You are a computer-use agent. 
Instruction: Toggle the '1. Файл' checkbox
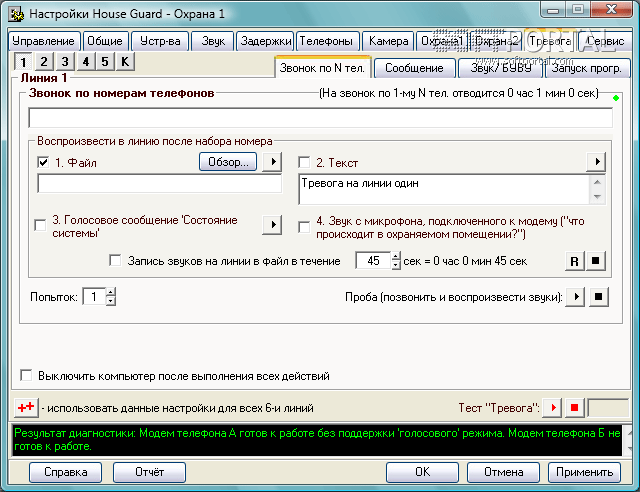click(x=43, y=162)
